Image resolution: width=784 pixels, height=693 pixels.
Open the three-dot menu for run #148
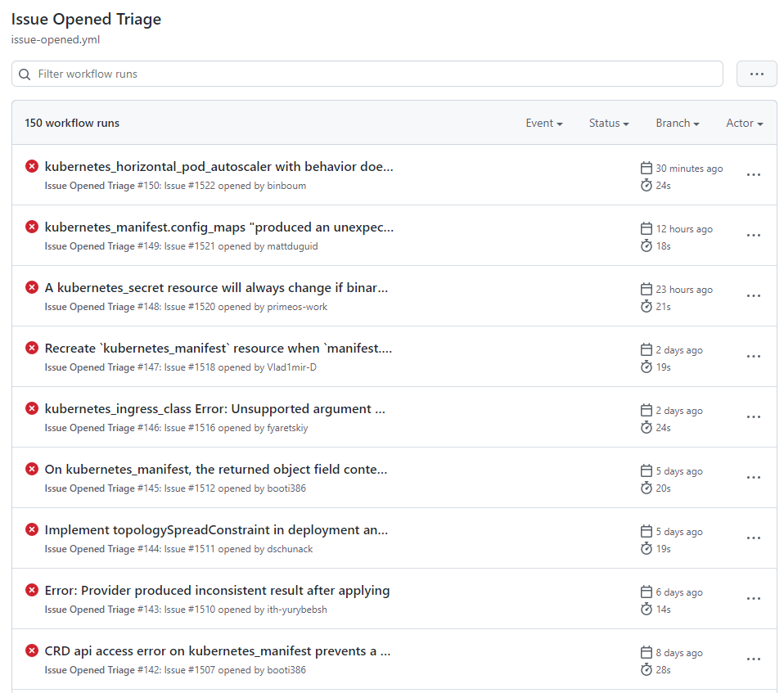point(754,295)
